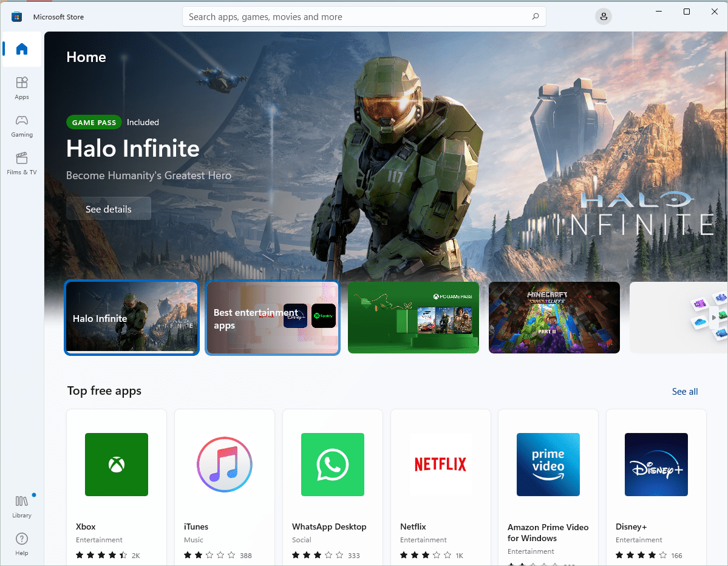Click the Spotify icon in entertainment card
This screenshot has height=566, width=728.
324,316
